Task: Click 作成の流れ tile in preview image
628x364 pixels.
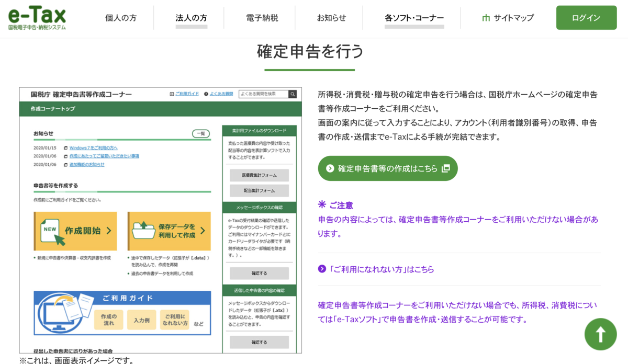Action: click(109, 320)
